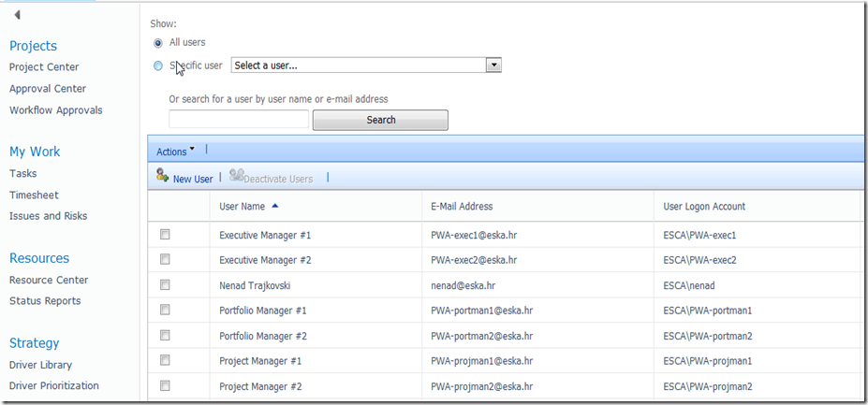The image size is (868, 405).
Task: Collapse the left navigation arrow
Action: (x=17, y=15)
